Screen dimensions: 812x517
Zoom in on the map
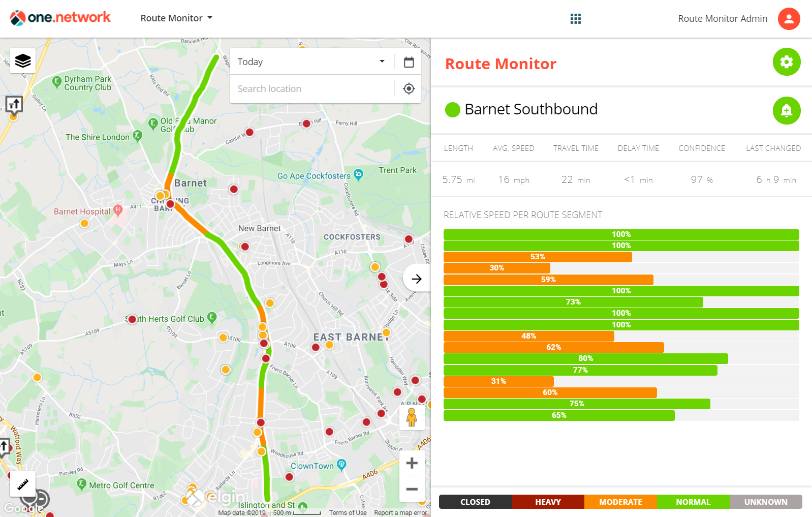pyautogui.click(x=412, y=463)
